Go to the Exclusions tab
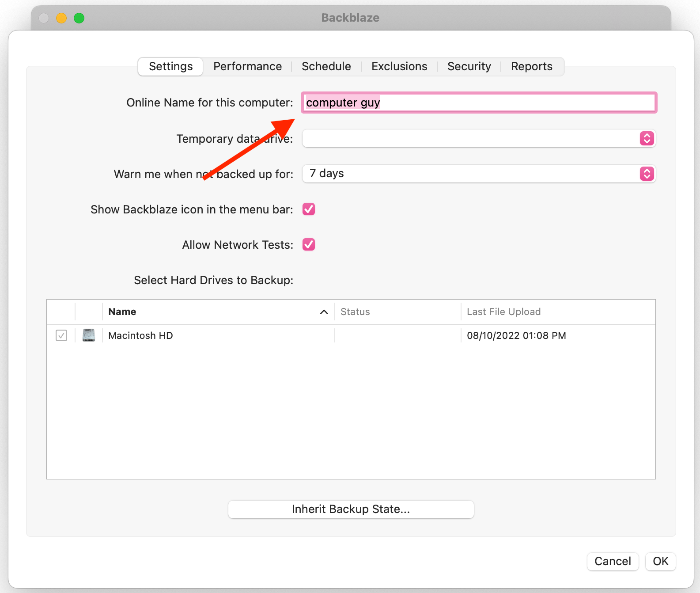Viewport: 700px width, 593px height. [x=399, y=67]
